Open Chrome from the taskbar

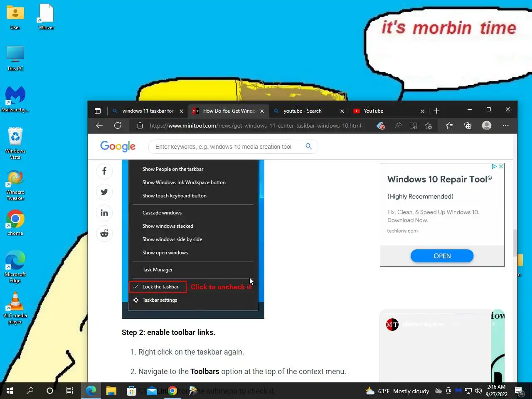[172, 391]
